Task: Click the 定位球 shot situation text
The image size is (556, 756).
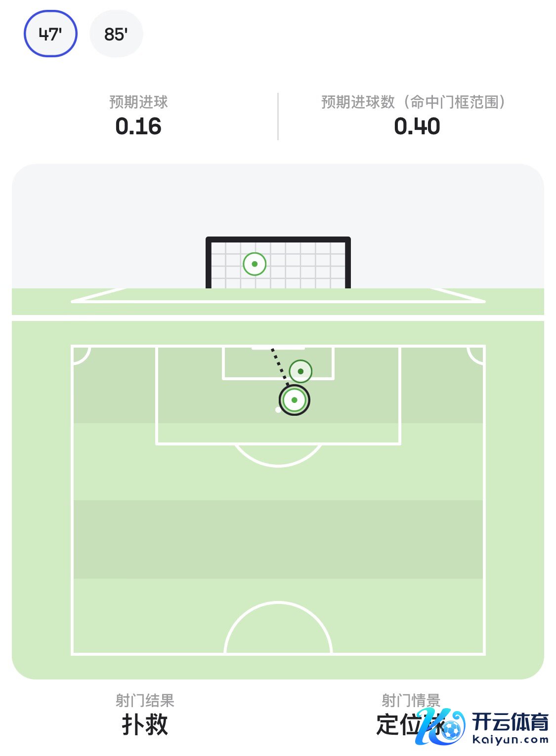Action: pyautogui.click(x=400, y=725)
